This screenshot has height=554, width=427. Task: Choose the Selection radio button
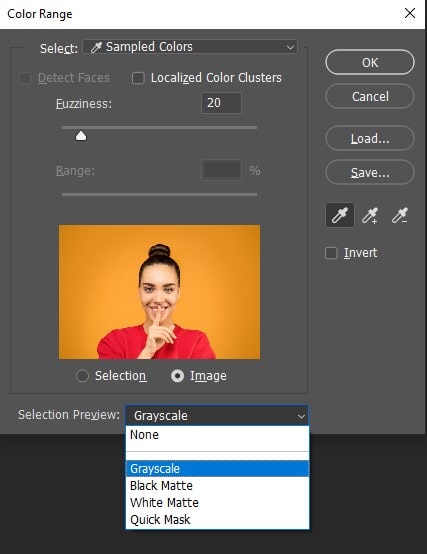click(82, 376)
